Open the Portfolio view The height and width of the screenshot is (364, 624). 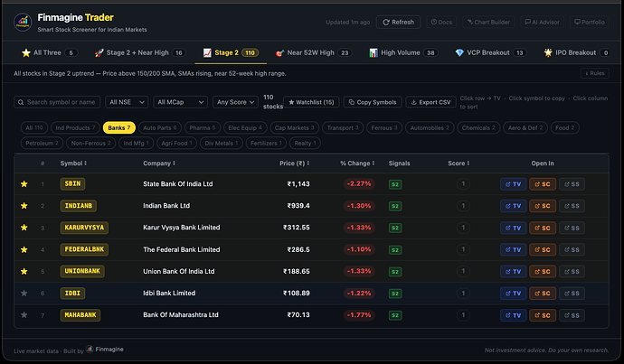[590, 23]
